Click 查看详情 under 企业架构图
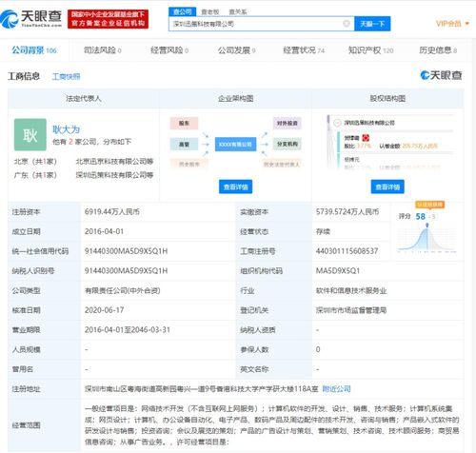 pyautogui.click(x=235, y=187)
